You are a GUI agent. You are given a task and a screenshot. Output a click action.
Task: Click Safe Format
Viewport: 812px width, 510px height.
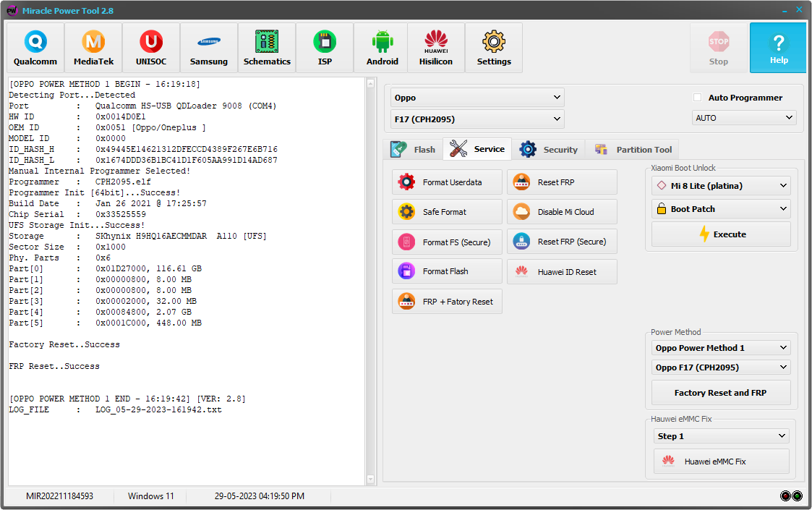(x=447, y=212)
